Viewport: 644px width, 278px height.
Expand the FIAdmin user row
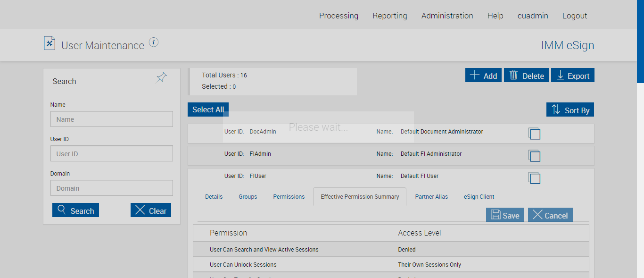tap(391, 156)
